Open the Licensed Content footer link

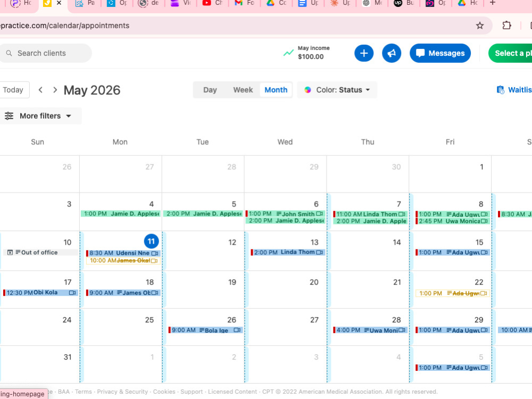pos(232,392)
